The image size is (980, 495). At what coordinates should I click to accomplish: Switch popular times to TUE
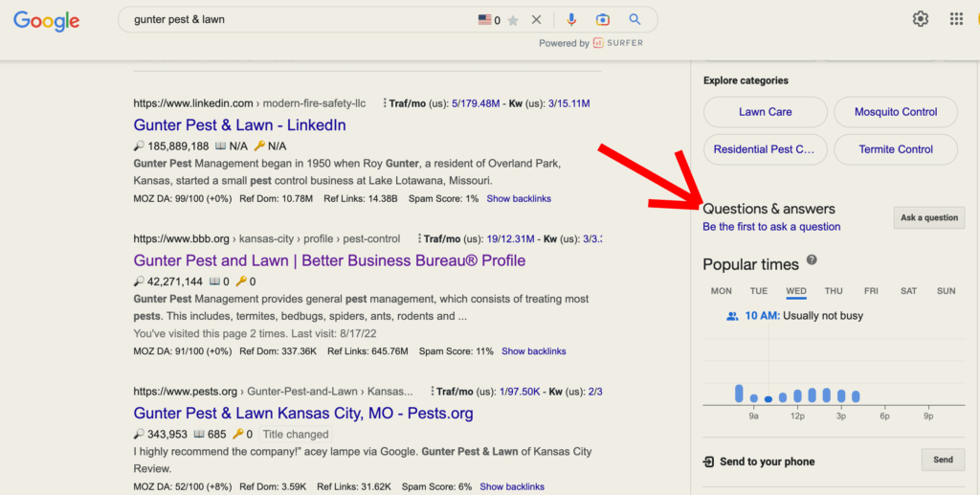tap(759, 291)
